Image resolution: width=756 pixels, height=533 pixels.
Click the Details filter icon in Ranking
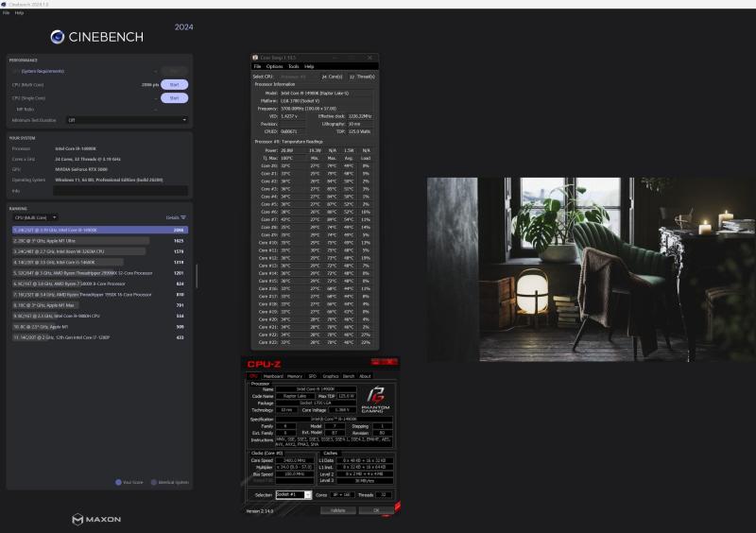point(183,217)
